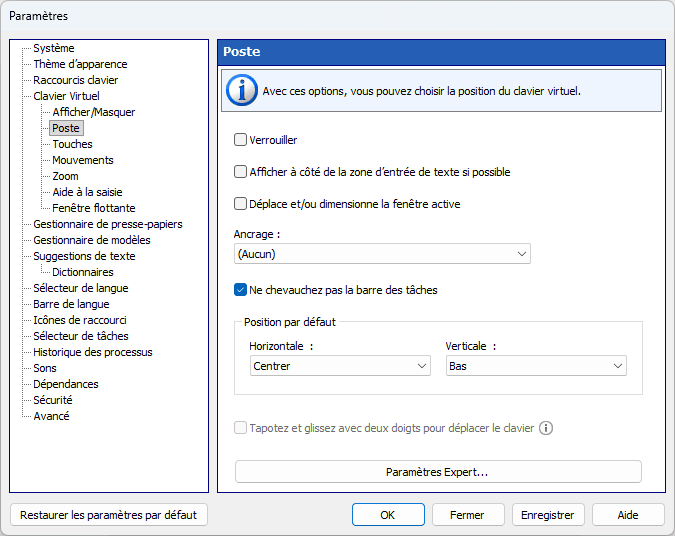Select Thème d'apparence tree item
The height and width of the screenshot is (536, 675).
81,64
